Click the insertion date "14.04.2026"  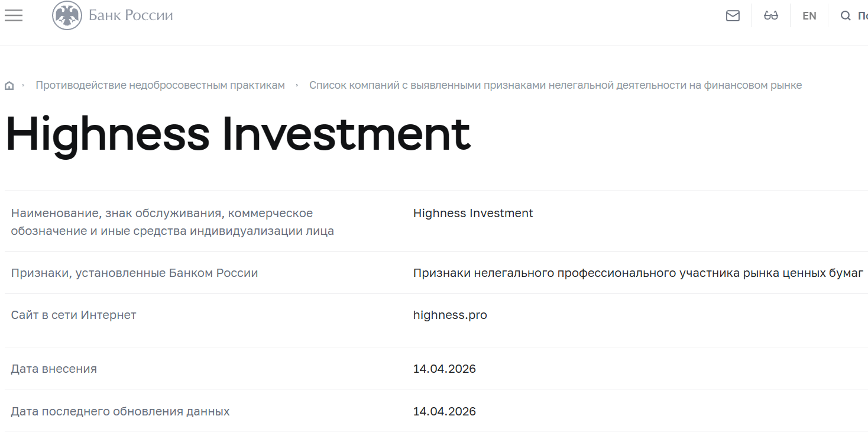tap(445, 368)
